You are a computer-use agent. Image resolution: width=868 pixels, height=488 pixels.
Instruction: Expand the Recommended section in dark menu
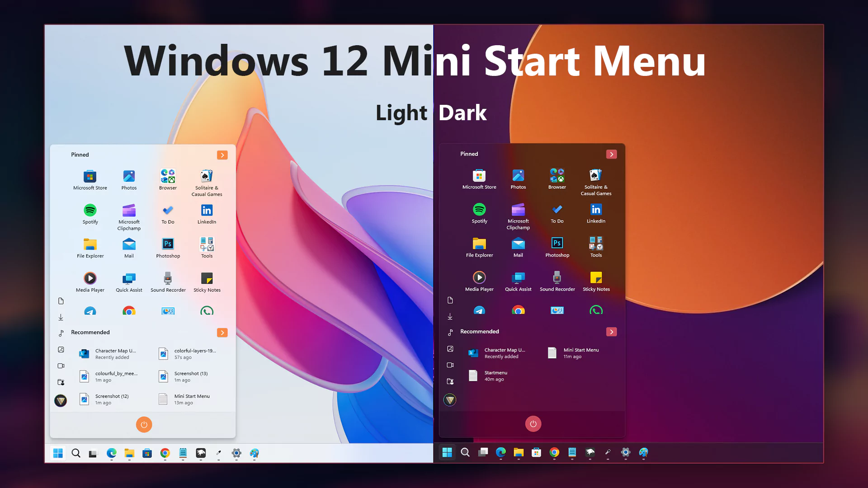611,332
